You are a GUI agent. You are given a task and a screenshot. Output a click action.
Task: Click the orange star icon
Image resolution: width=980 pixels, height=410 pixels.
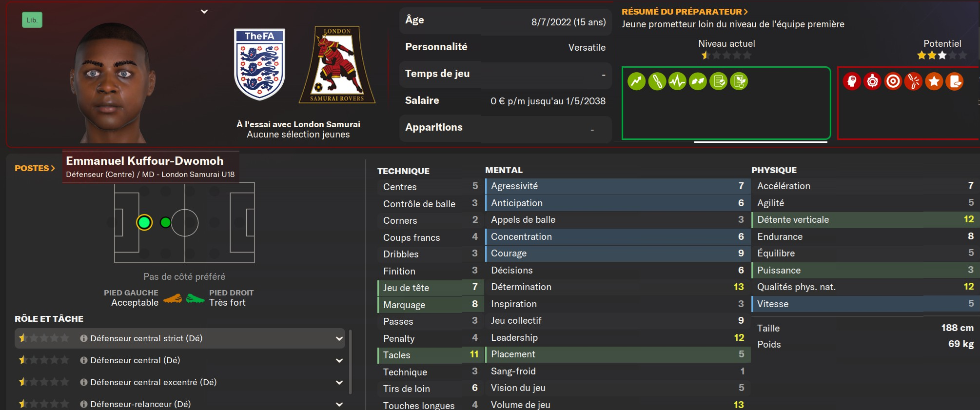click(x=934, y=81)
